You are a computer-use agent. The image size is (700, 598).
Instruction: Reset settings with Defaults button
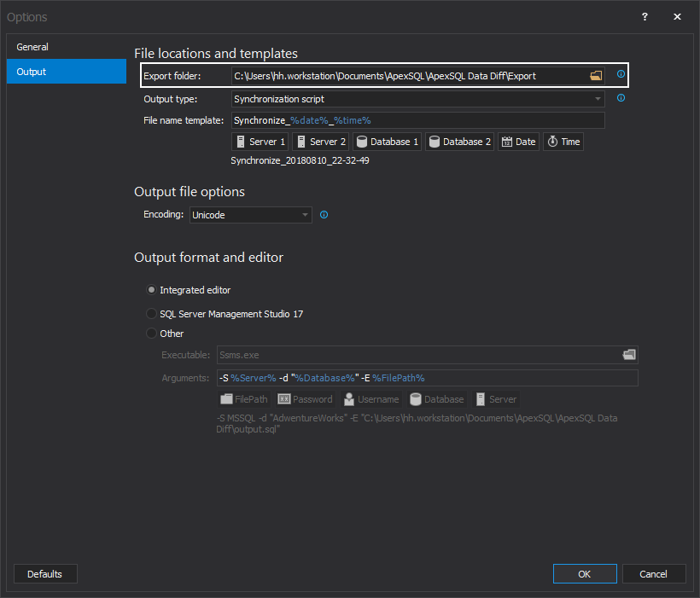click(45, 574)
